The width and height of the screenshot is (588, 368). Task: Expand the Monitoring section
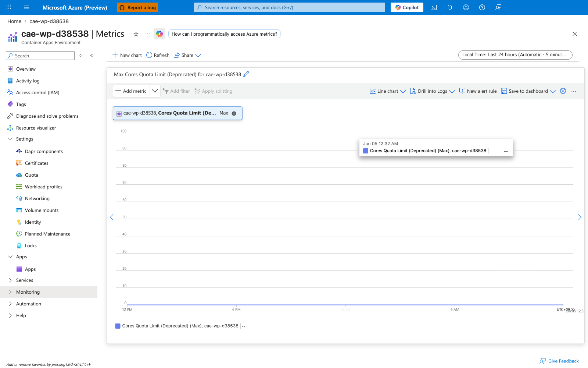tap(10, 292)
